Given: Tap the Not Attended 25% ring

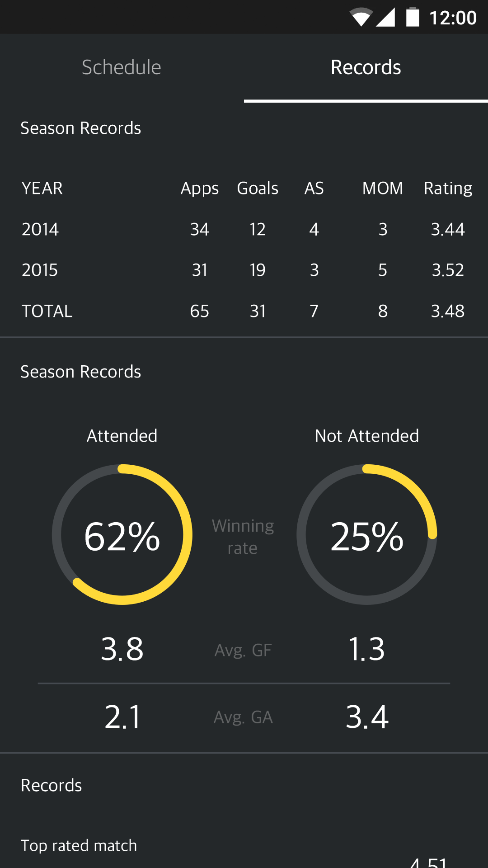Looking at the screenshot, I should point(366,534).
